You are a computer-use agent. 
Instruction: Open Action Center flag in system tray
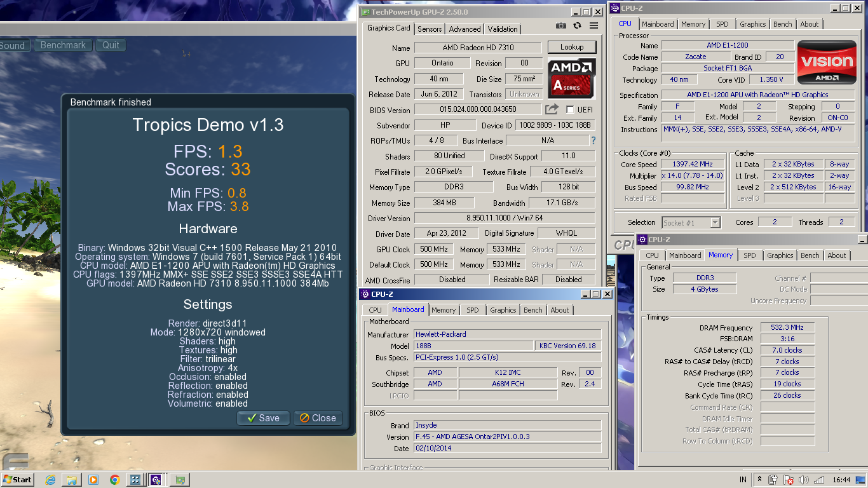pyautogui.click(x=789, y=480)
